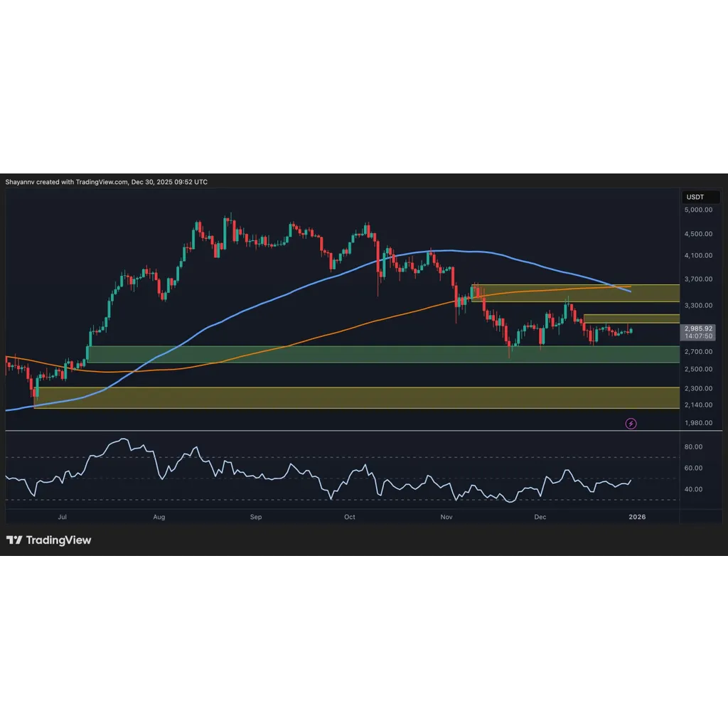728x728 pixels.
Task: Click the RSI 40.00 scale label
Action: 693,489
